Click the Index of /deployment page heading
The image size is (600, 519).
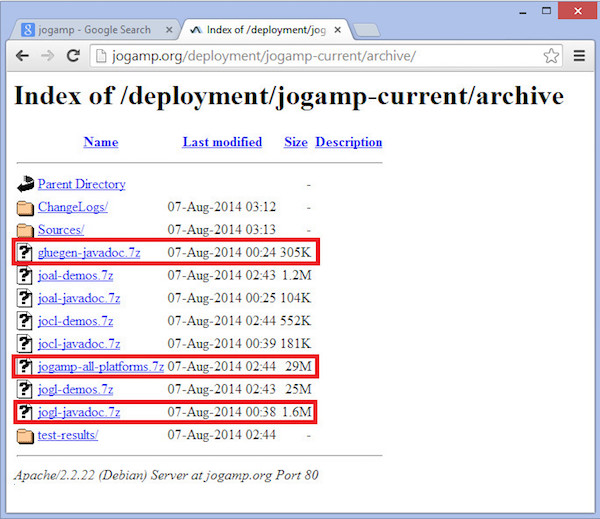coord(289,96)
